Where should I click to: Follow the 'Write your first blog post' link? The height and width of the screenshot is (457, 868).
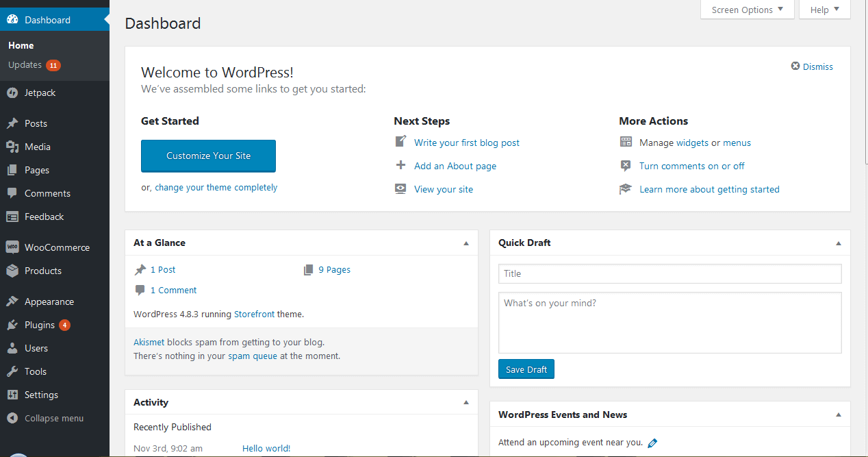coord(467,143)
